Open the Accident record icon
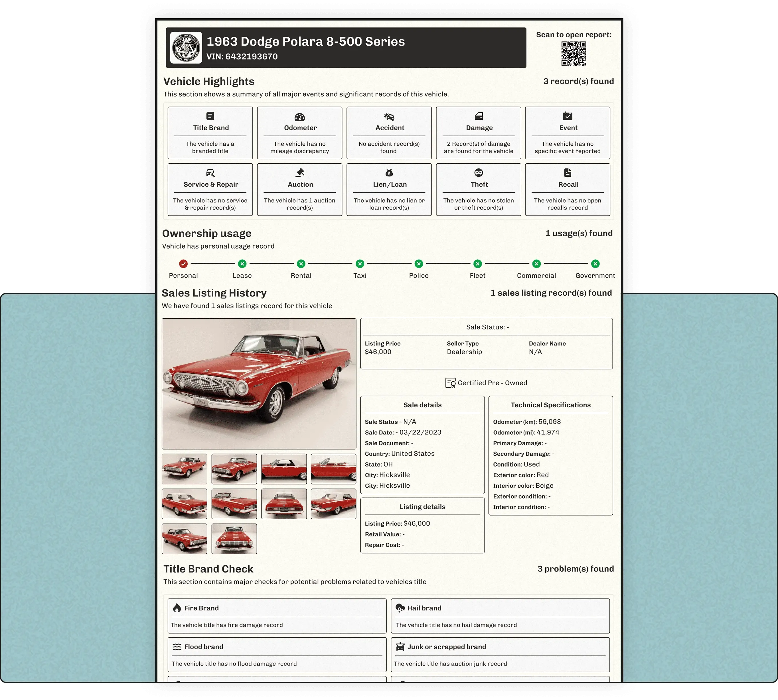This screenshot has width=778, height=700. pos(389,116)
